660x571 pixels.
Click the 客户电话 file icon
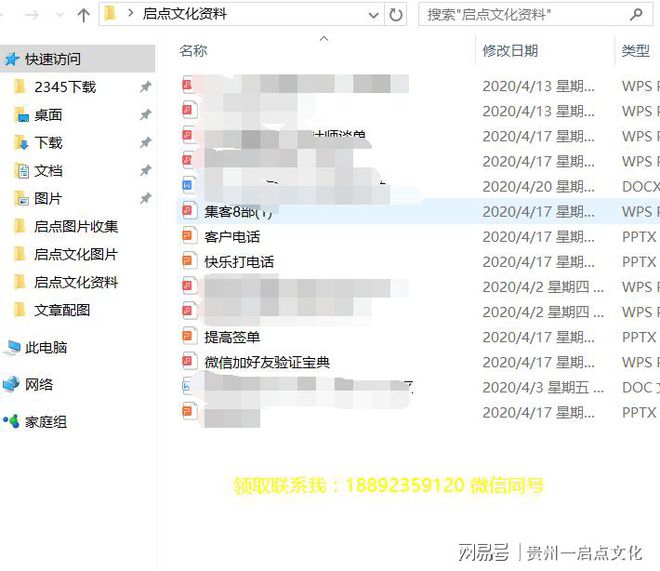pyautogui.click(x=187, y=237)
